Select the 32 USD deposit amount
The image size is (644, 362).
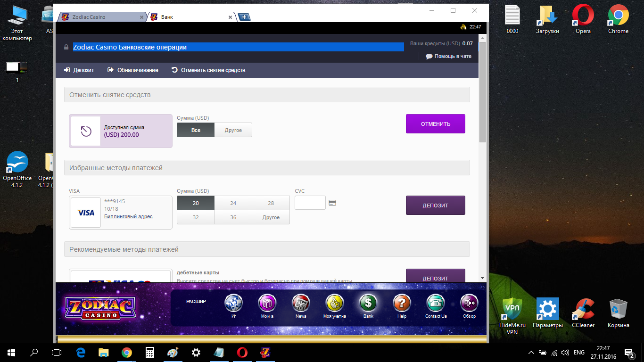pyautogui.click(x=196, y=217)
